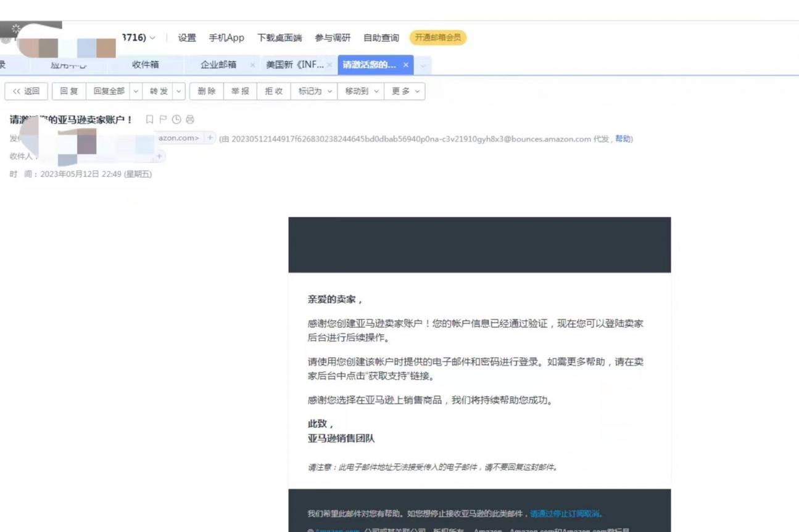
Task: Close the active 请激活您的... mail tab
Action: (405, 65)
